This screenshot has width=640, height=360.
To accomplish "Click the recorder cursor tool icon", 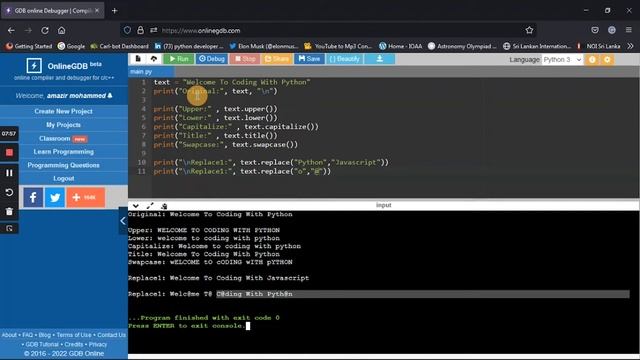I will pos(9,229).
